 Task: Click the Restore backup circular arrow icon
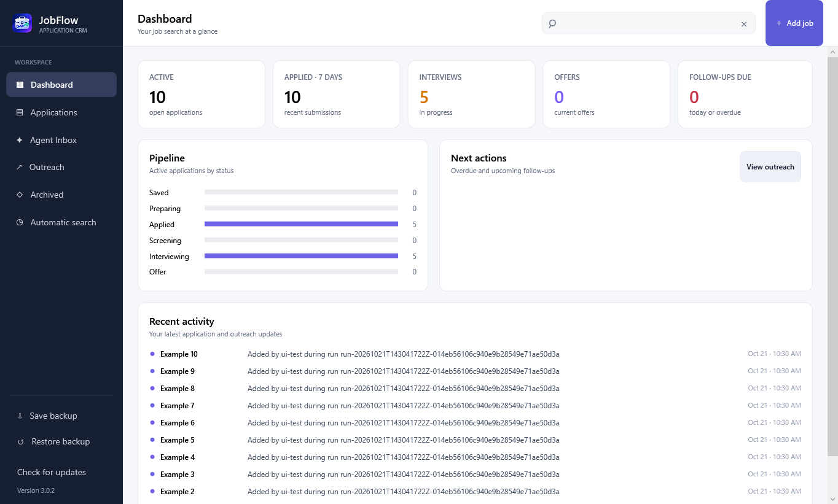(21, 441)
